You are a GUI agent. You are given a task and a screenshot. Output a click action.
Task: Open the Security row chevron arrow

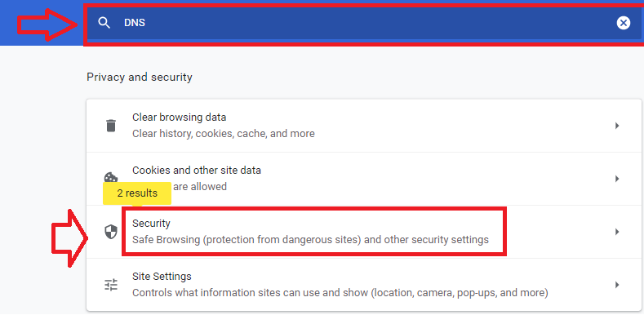click(617, 232)
